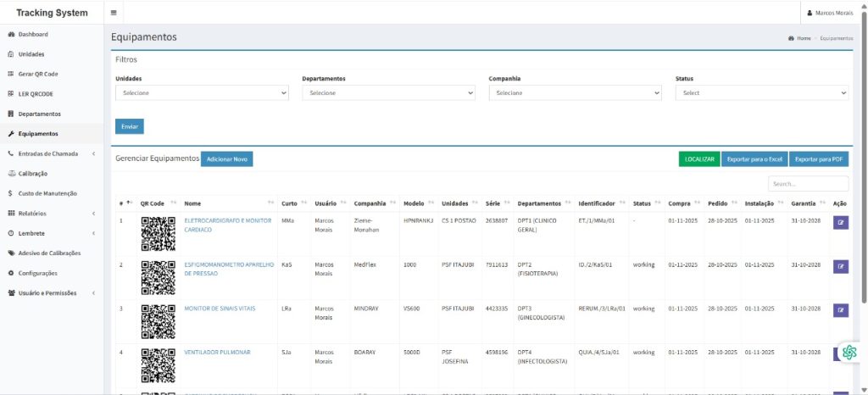Click the Adicionar Novo button

pos(226,159)
